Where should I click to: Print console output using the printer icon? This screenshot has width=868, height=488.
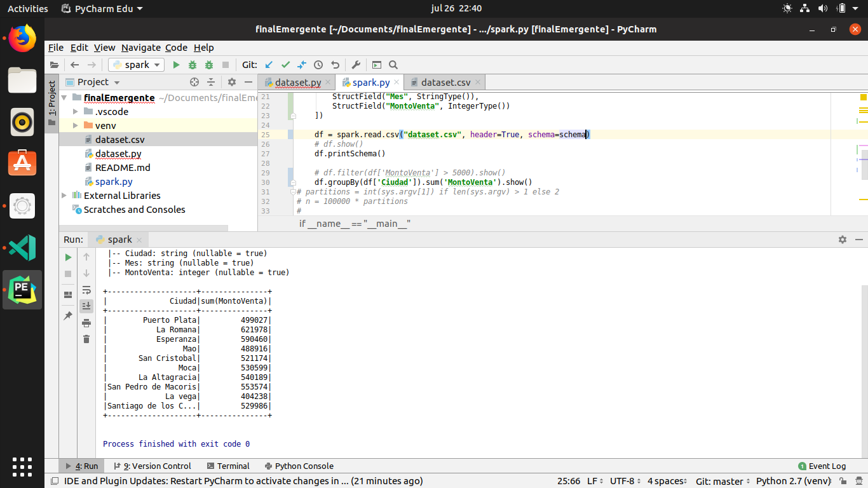[86, 323]
